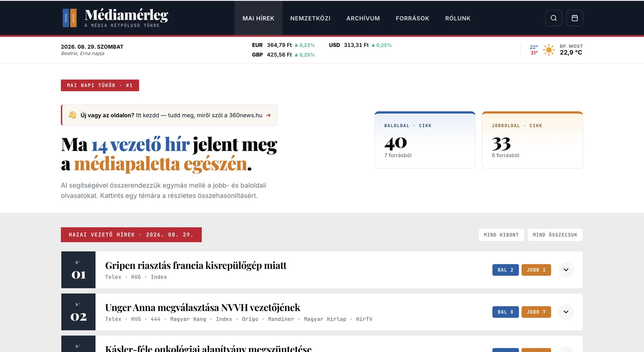Click JOBB 1 badge on Gripen story
The width and height of the screenshot is (644, 352).
[536, 270]
